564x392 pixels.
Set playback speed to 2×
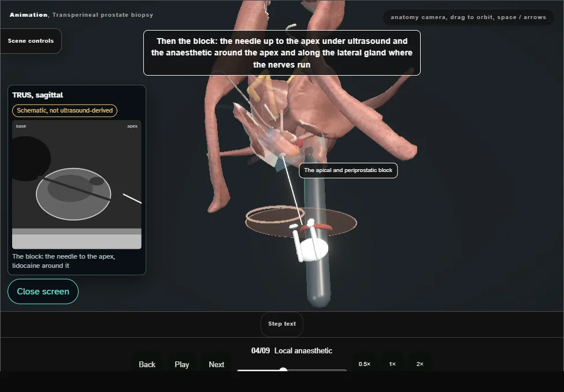pos(420,364)
